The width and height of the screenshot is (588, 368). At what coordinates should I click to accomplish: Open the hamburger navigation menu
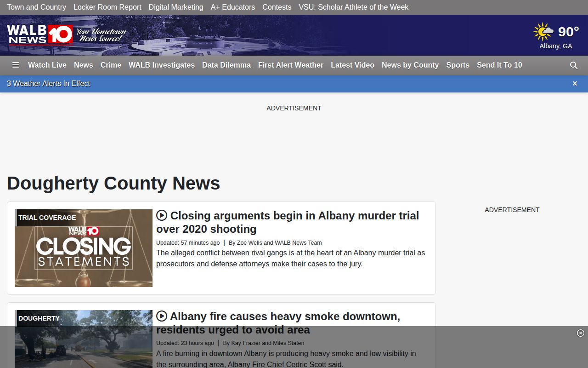tap(16, 65)
